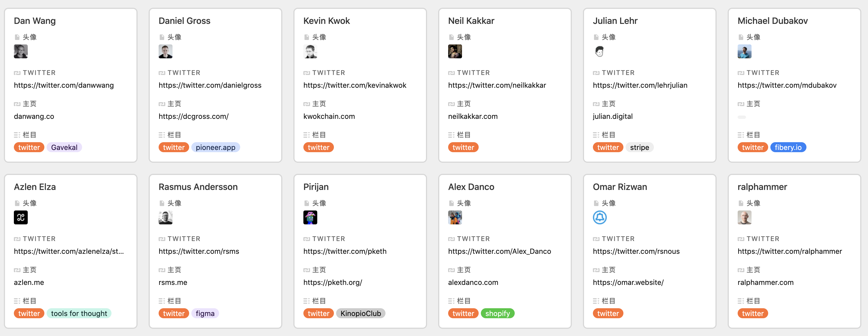868x336 pixels.
Task: Click list icon beside Alex Danco's 栏目 label
Action: point(451,301)
